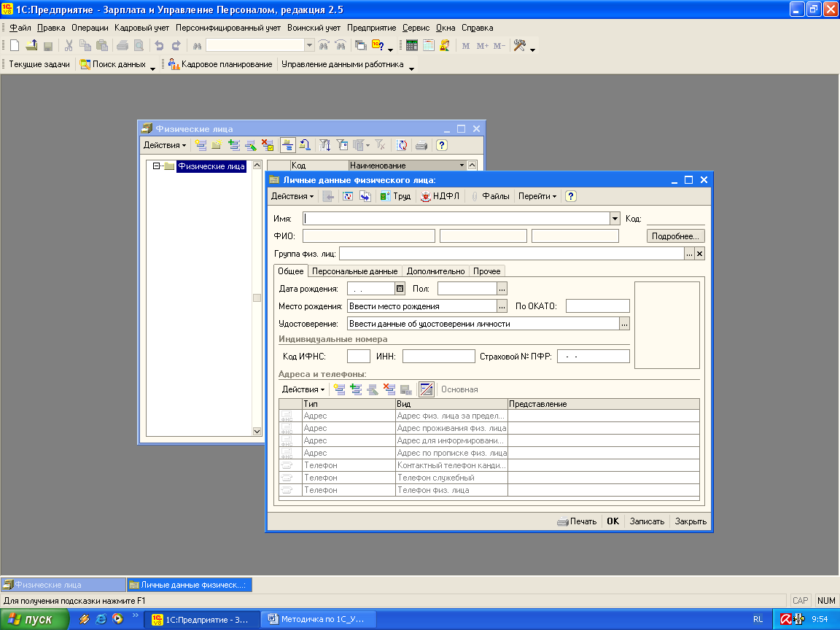Screen dimensions: 840x630
Task: Click delete row icon in Адреса и телефоны toolbar
Action: point(389,389)
